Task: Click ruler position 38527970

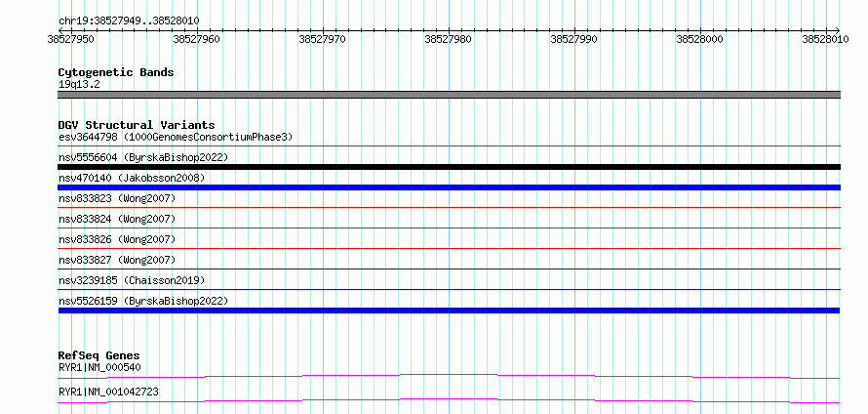Action: coord(322,39)
